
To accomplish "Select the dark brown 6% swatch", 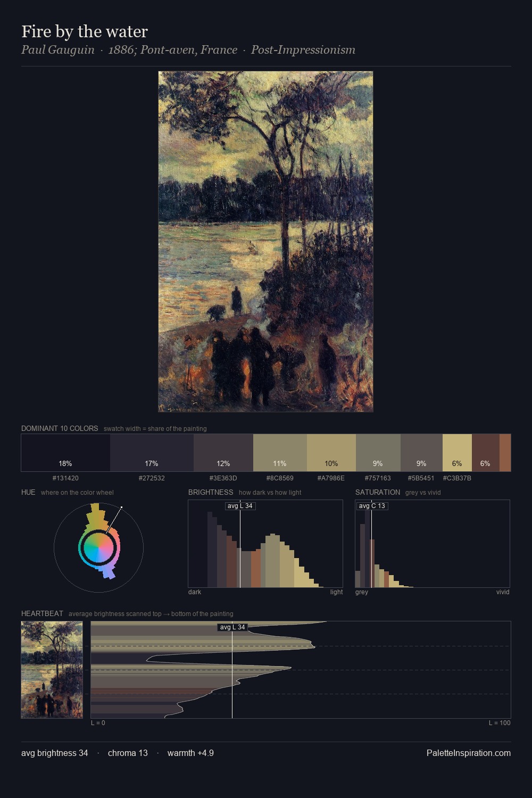I will click(486, 453).
